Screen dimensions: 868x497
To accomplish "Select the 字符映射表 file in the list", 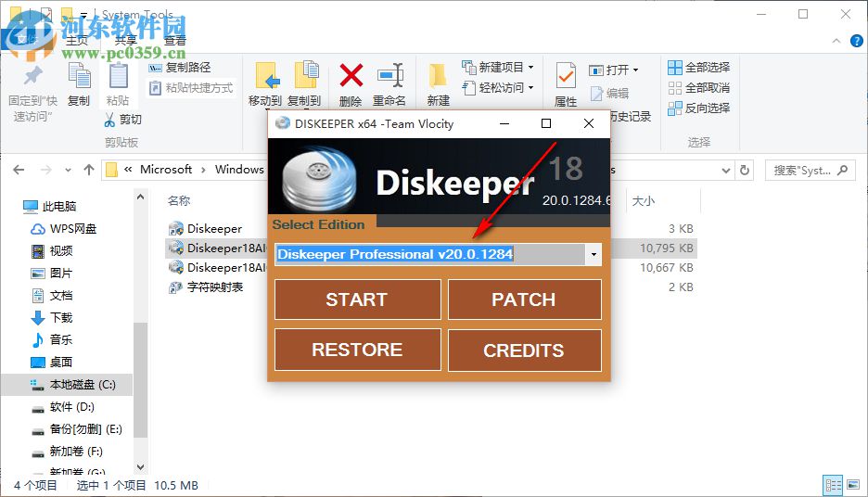I will pyautogui.click(x=206, y=287).
